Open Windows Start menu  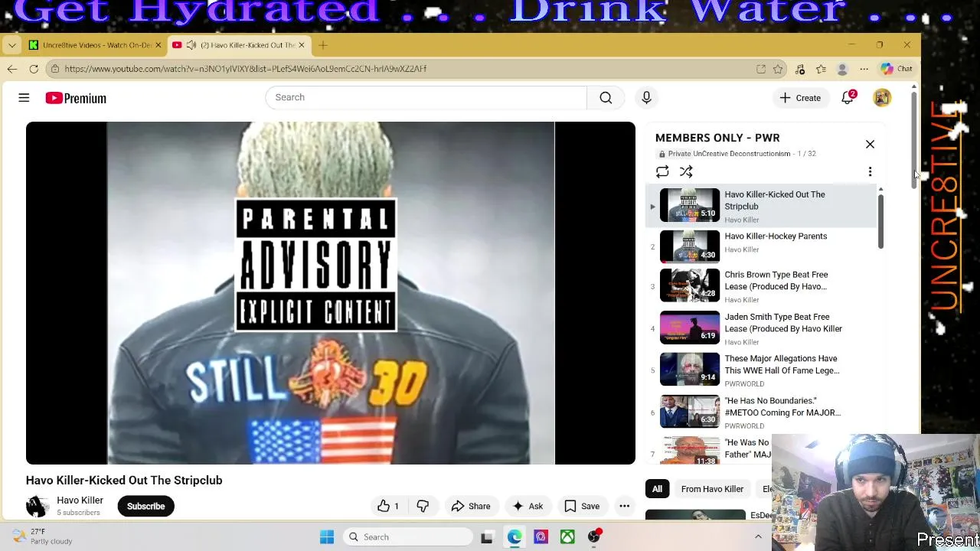tap(327, 537)
